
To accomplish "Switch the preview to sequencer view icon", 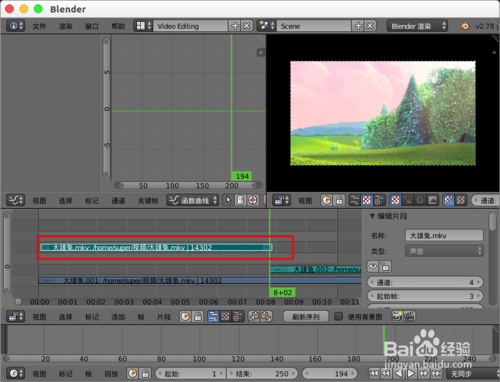I will click(x=355, y=200).
